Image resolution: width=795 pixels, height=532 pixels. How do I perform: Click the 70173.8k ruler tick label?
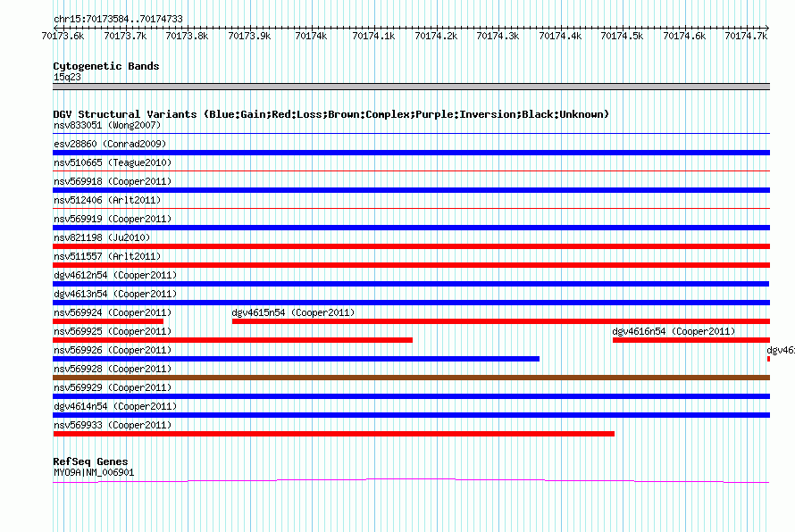187,36
